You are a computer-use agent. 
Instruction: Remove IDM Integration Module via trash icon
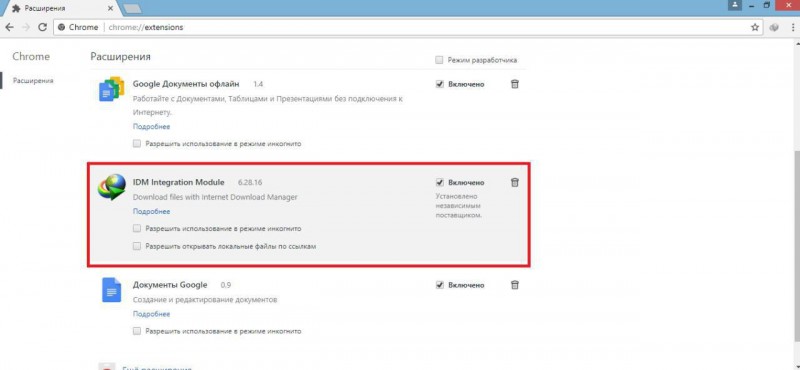[514, 182]
